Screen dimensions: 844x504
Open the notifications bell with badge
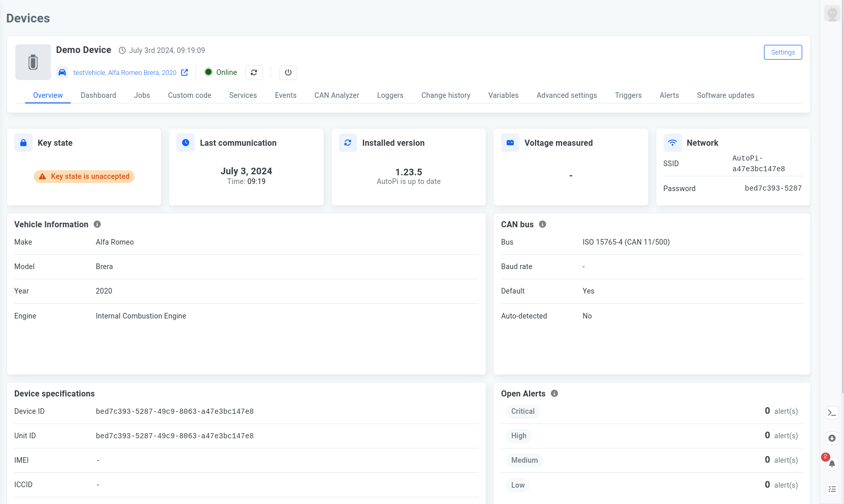coord(832,463)
